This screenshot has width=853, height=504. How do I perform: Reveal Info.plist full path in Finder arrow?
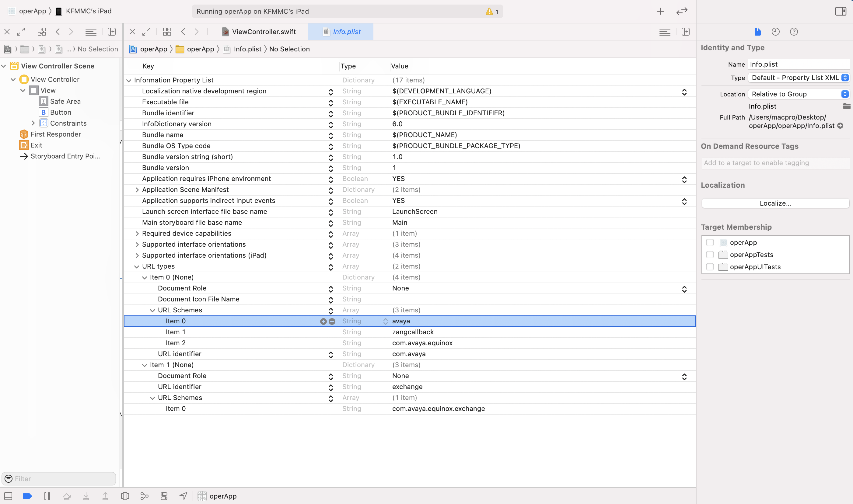[x=841, y=126]
